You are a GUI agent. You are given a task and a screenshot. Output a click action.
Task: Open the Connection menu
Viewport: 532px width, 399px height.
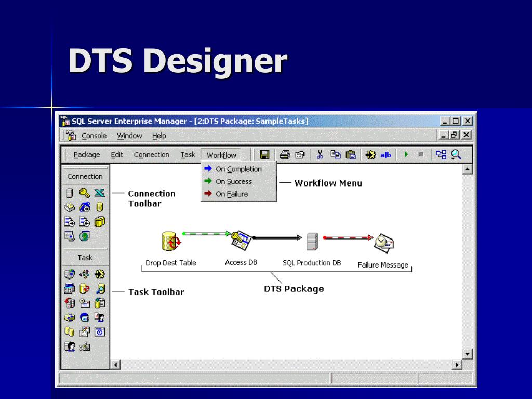click(x=151, y=155)
